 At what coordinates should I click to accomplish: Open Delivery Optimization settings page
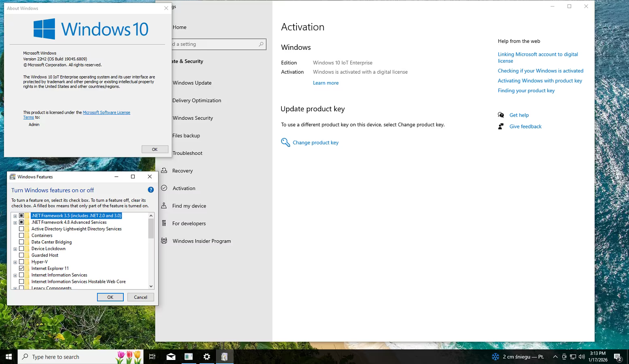[x=197, y=100]
